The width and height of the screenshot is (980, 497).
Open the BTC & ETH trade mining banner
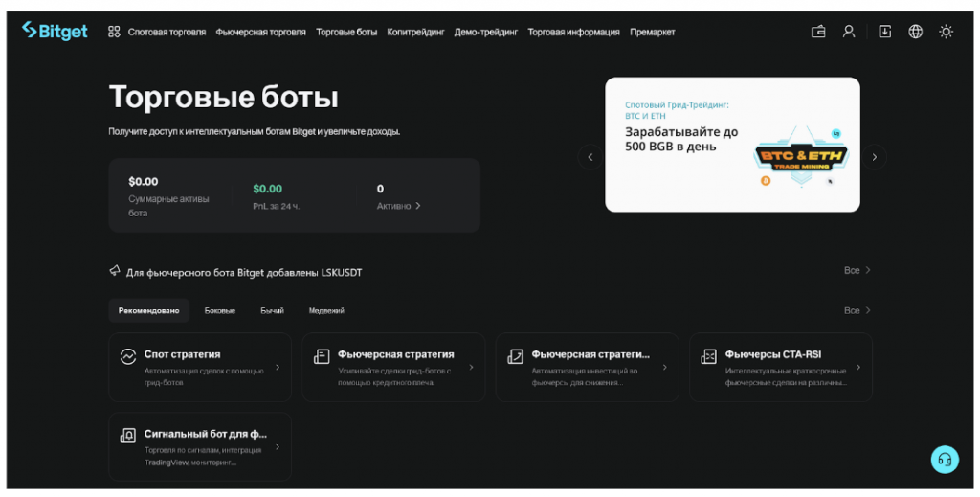pyautogui.click(x=732, y=145)
